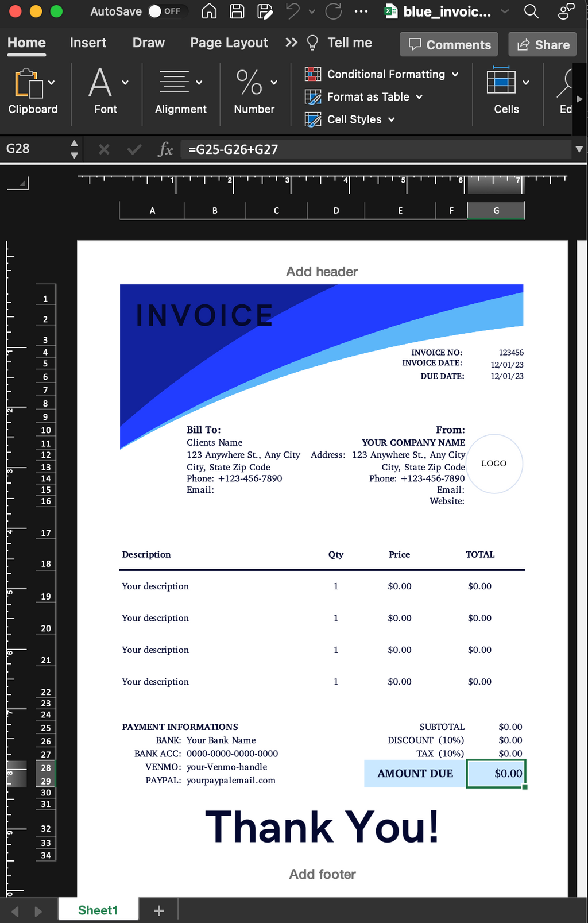
Task: Click the Save floppy disk icon
Action: tap(237, 11)
